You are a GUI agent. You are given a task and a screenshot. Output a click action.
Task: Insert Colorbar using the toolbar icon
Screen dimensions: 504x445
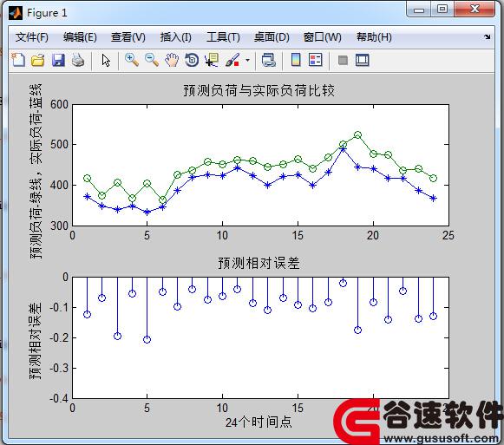pos(296,60)
